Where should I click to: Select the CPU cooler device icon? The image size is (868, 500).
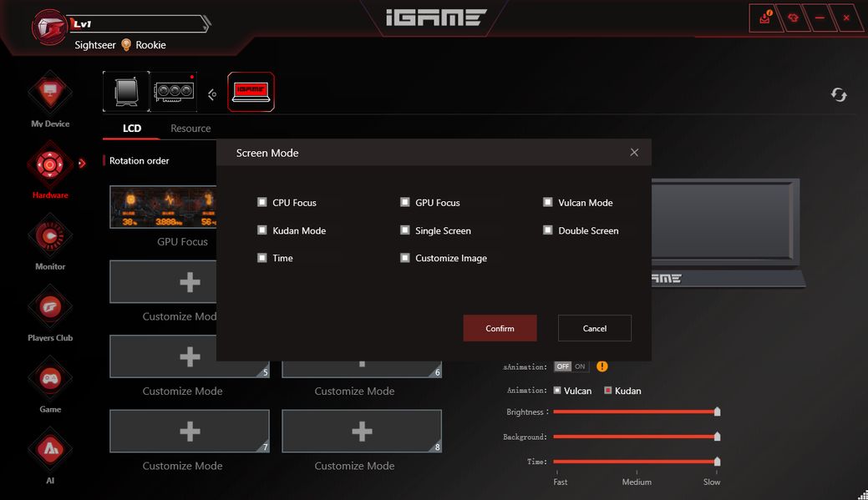(126, 91)
